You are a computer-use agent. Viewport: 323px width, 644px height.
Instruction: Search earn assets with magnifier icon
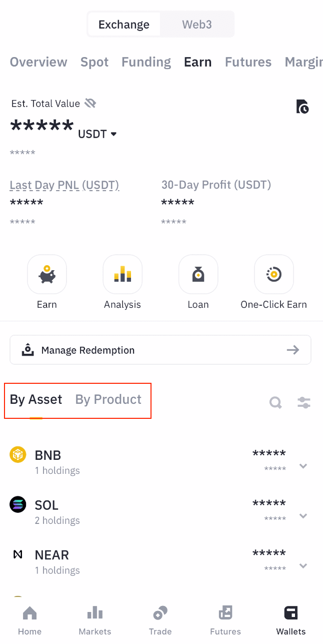tap(275, 402)
